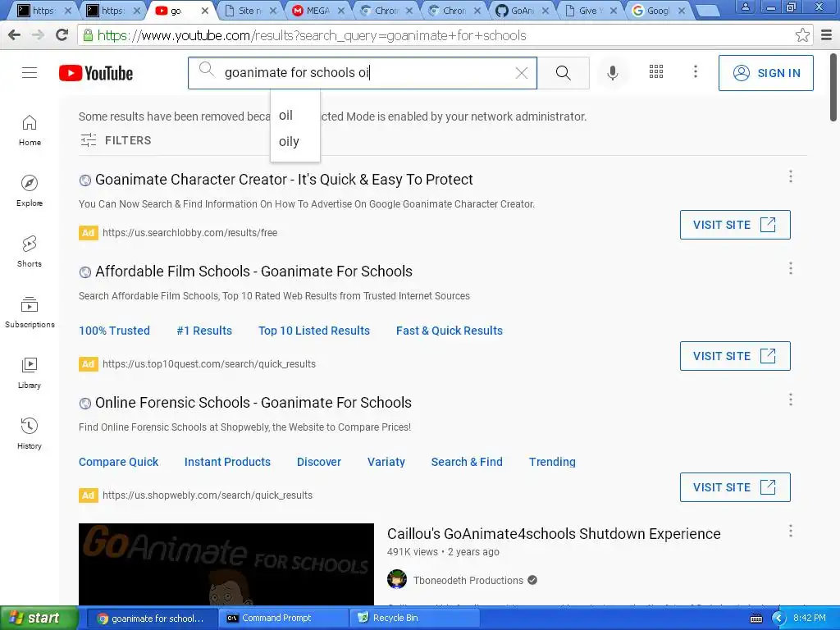Bookmark the page with the star icon
This screenshot has width=840, height=630.
tap(802, 35)
